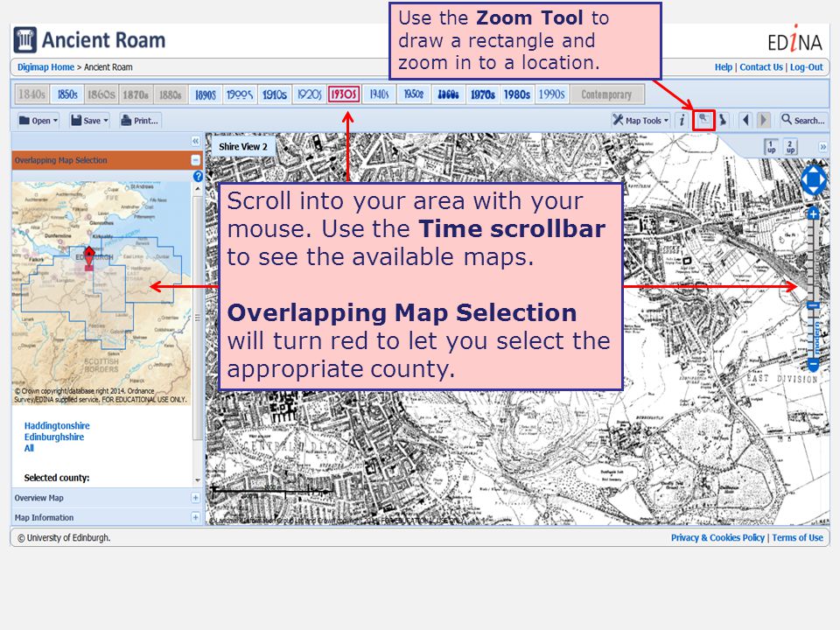The height and width of the screenshot is (630, 840).
Task: Select the 1990s time period
Action: tap(552, 94)
